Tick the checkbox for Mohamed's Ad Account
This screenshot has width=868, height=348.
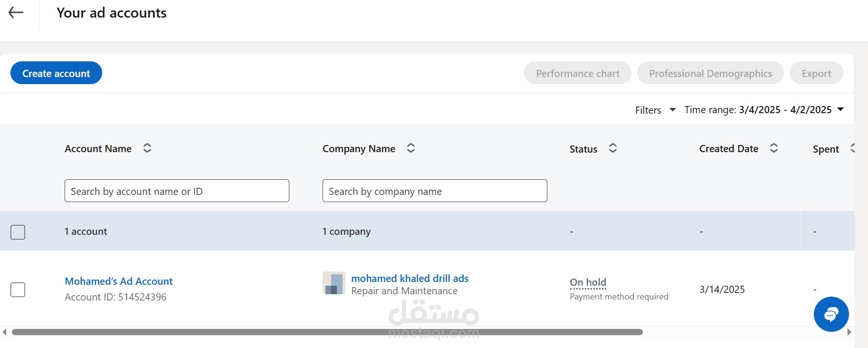click(18, 290)
